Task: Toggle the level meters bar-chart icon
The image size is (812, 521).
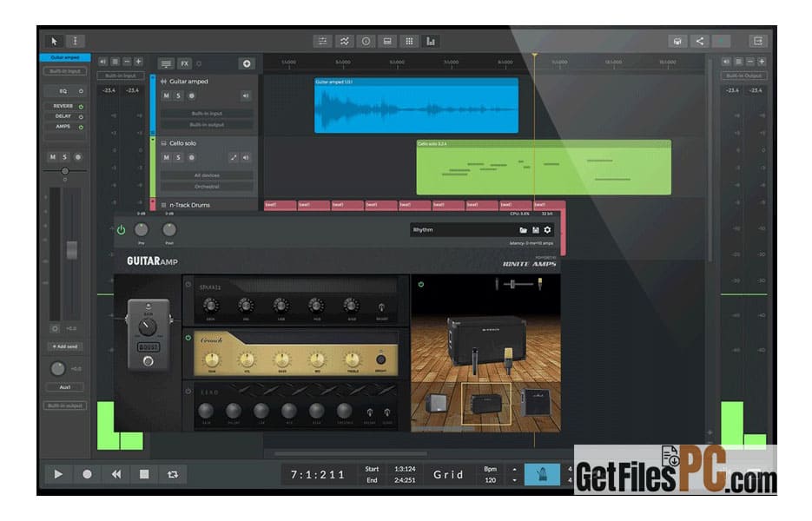Action: click(x=431, y=42)
